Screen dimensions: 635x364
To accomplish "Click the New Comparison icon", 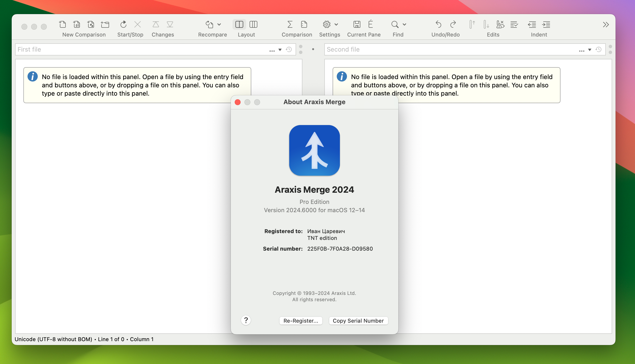I will (x=62, y=25).
